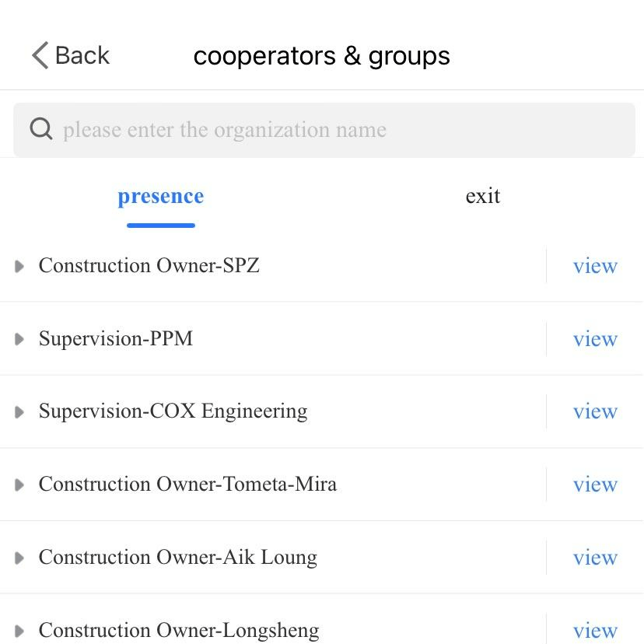This screenshot has width=644, height=644.
Task: Click the Back chevron arrow icon
Action: coord(40,56)
